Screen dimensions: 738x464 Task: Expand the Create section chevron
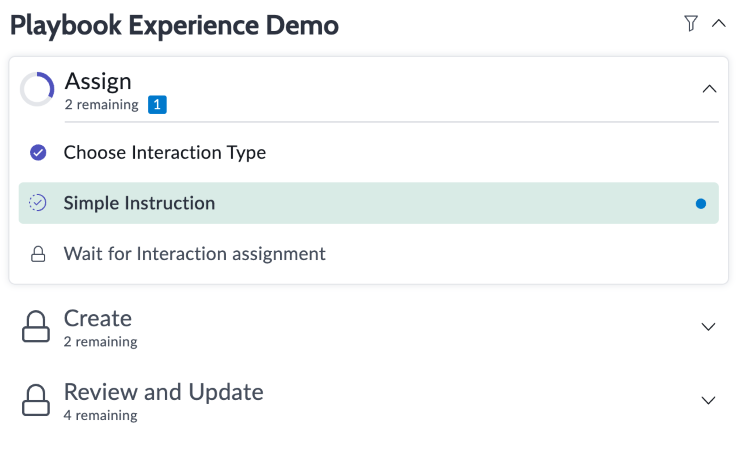708,327
